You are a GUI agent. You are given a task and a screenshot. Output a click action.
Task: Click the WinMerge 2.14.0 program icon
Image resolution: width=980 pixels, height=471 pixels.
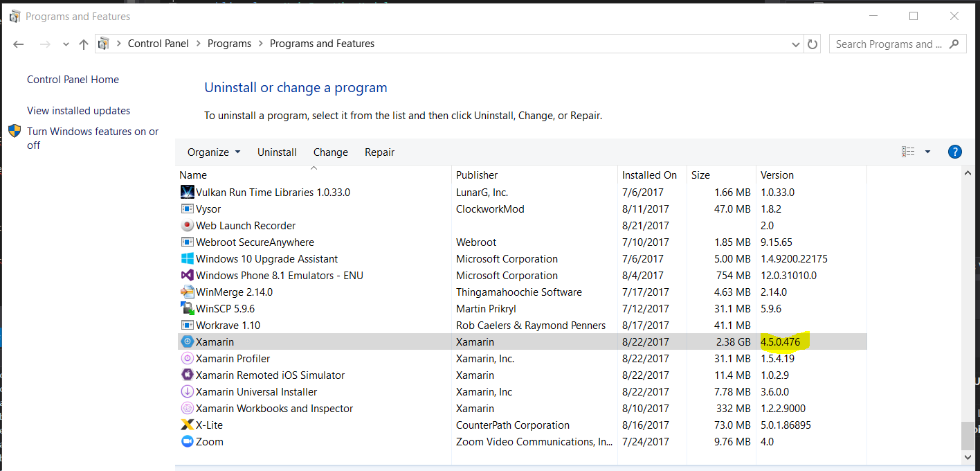(x=187, y=292)
